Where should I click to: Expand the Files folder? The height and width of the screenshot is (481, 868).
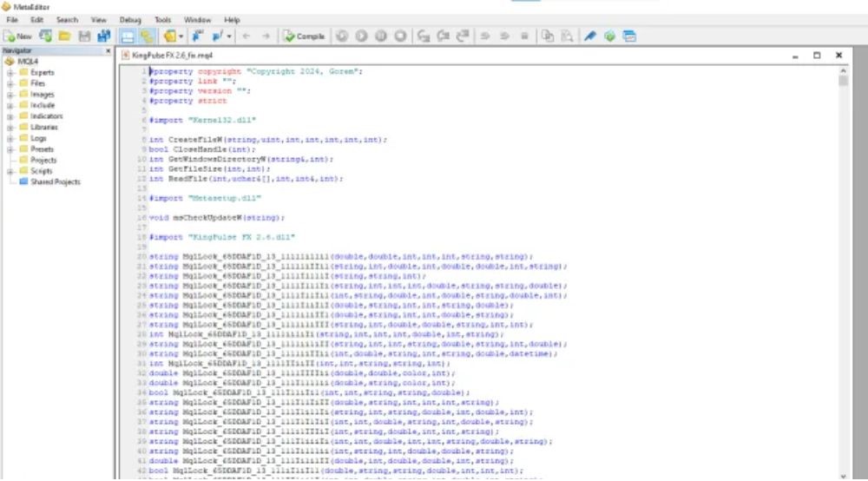pos(10,83)
